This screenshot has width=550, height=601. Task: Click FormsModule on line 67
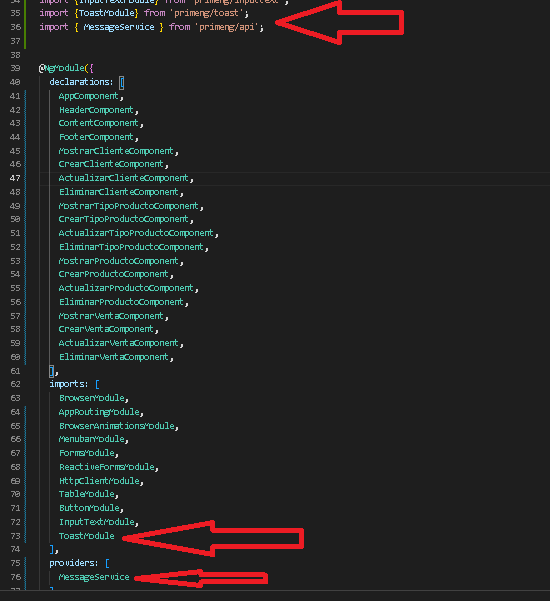(x=86, y=453)
